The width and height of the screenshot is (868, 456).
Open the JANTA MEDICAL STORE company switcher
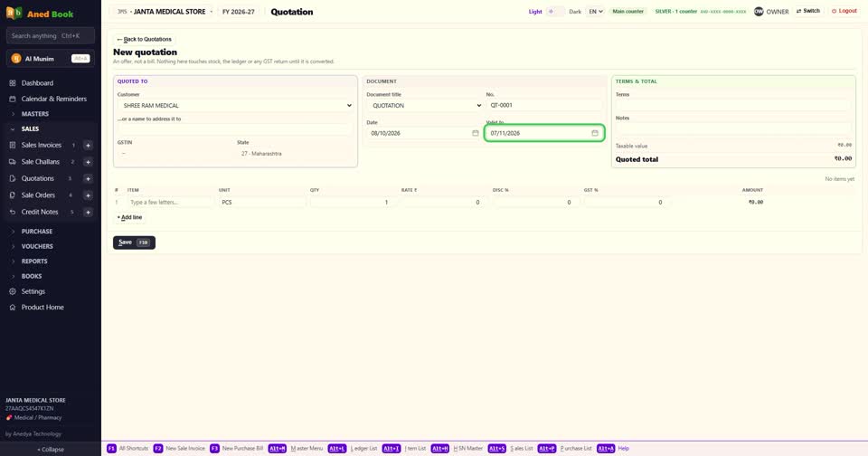(164, 12)
